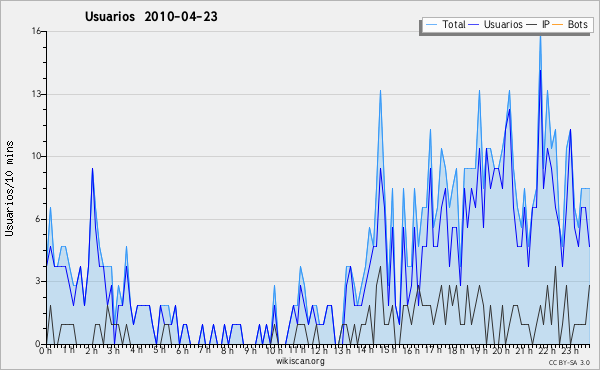Click the '2 h' x-axis label
Screen dimensions: 600x370
[92, 351]
